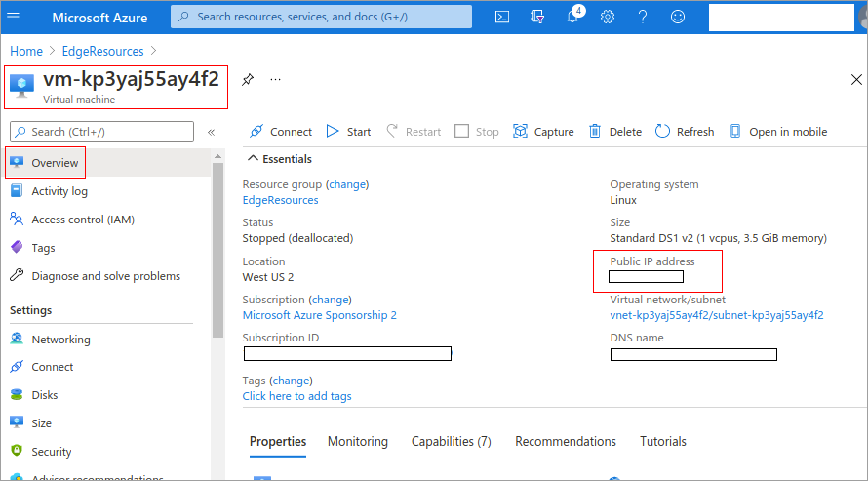Image resolution: width=868 pixels, height=481 pixels.
Task: Click the Standard DS1 v2 size value
Action: (718, 239)
